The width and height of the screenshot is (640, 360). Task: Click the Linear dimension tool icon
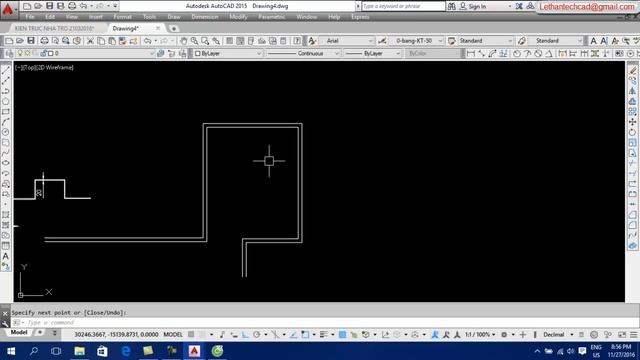(471, 53)
